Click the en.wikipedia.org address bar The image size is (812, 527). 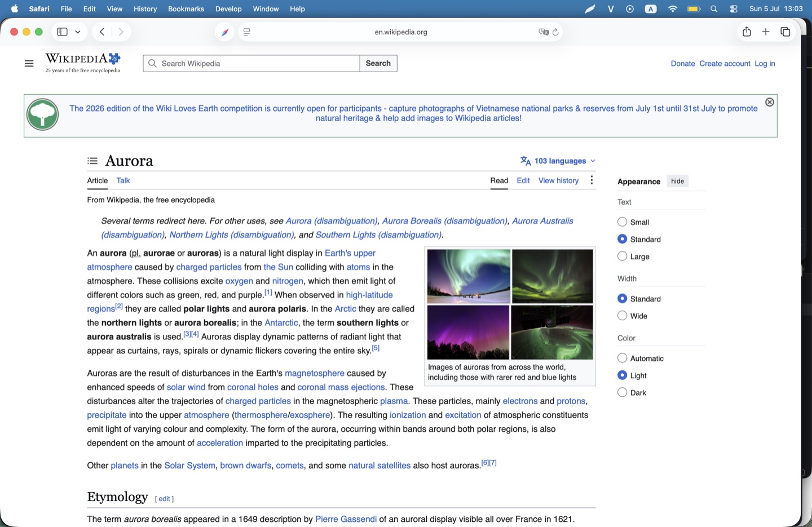(401, 32)
